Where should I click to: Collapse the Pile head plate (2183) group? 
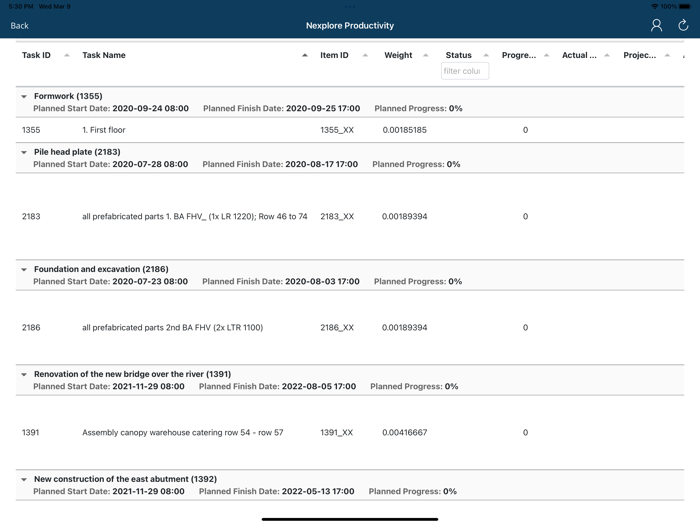pyautogui.click(x=24, y=153)
